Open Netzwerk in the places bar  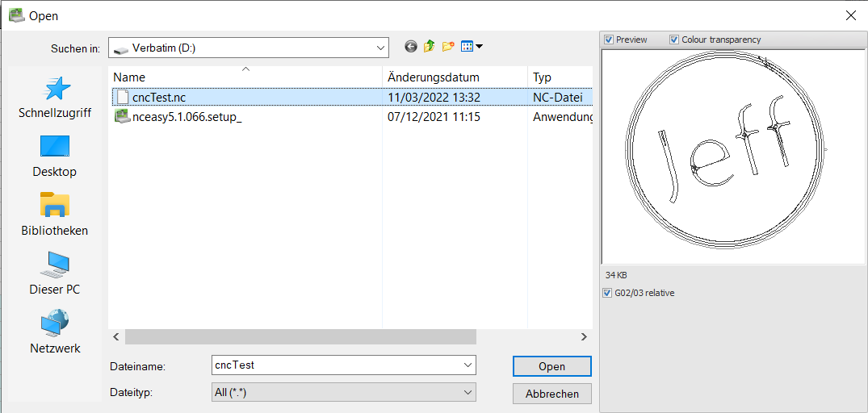(55, 333)
